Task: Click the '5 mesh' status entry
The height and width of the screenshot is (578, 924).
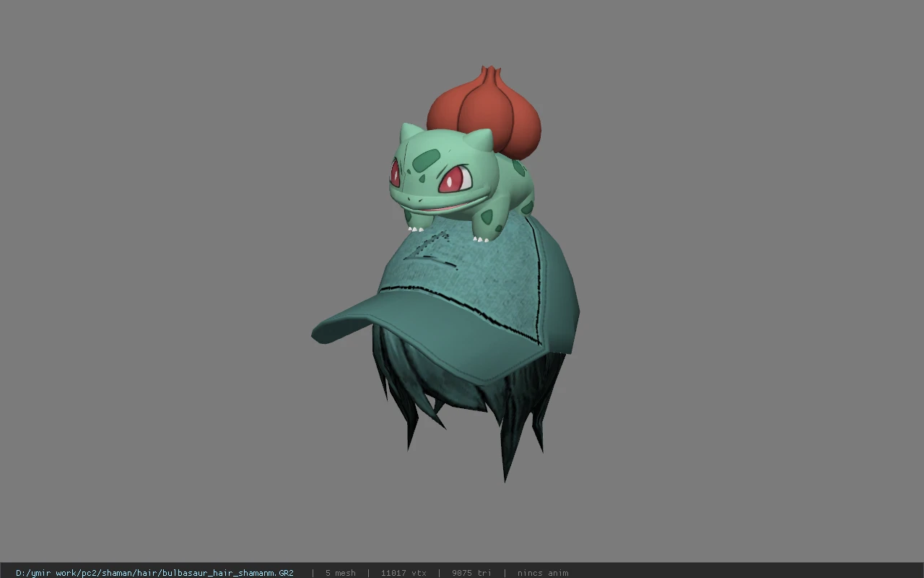Action: coord(340,573)
